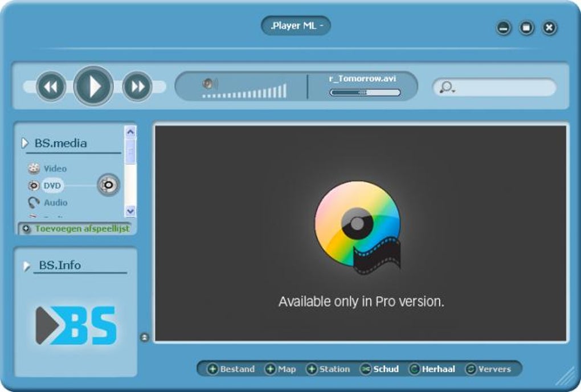581x392 pixels.
Task: Click the shuffle icon beside Schud
Action: pyautogui.click(x=366, y=369)
